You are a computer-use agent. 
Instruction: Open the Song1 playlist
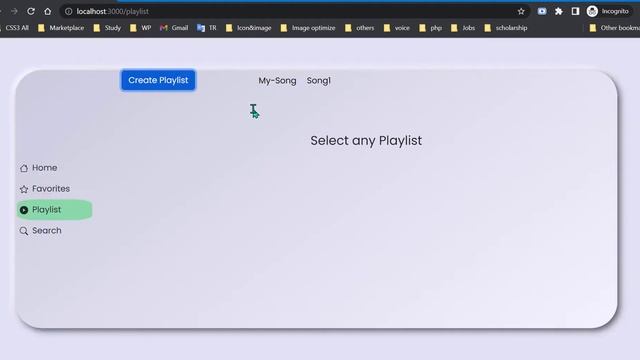[x=319, y=81]
